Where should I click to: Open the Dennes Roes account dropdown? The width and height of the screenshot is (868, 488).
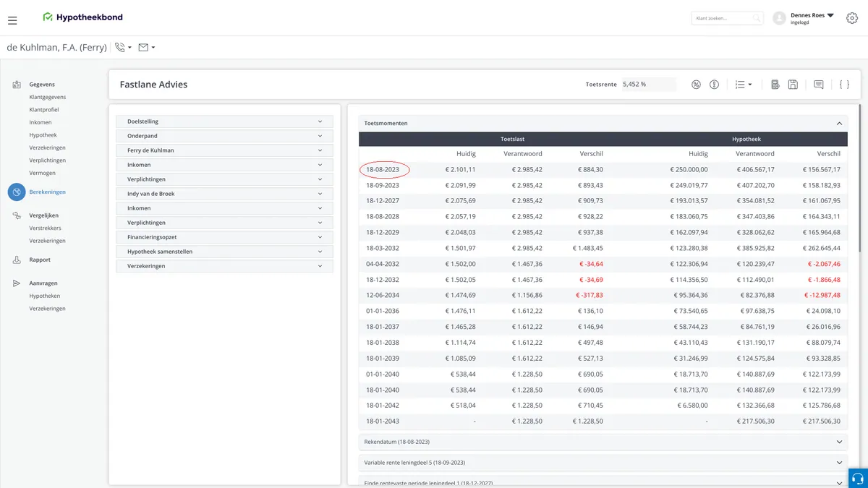coord(830,15)
